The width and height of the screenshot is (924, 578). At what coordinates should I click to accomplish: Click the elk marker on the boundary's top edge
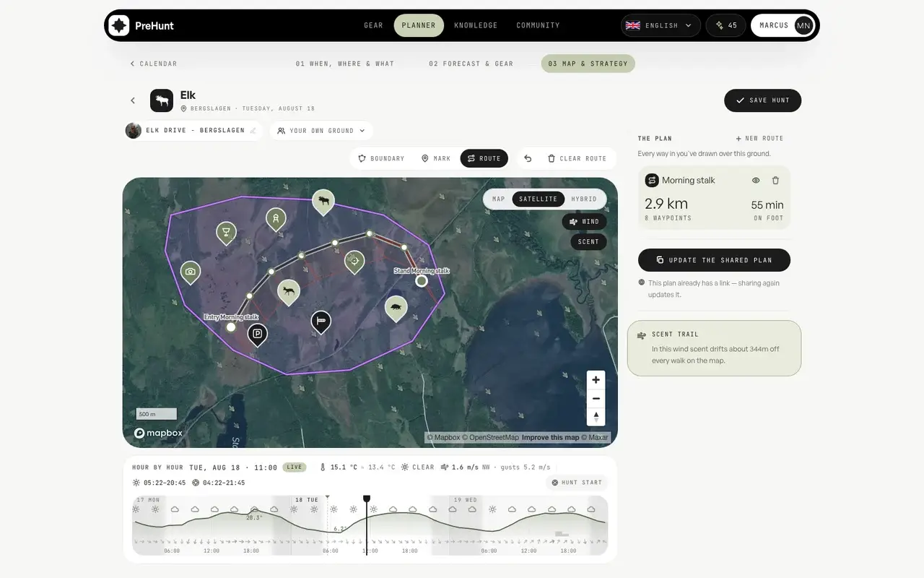click(x=323, y=202)
